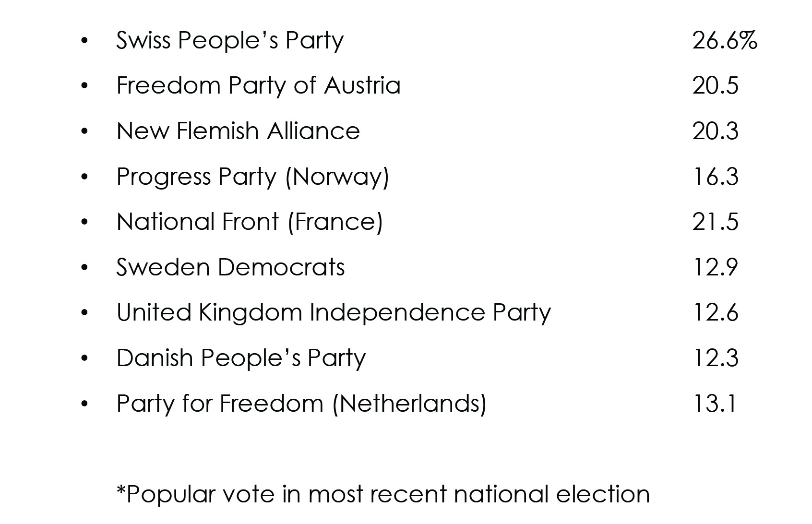Select Danish People's Party entry

[241, 358]
